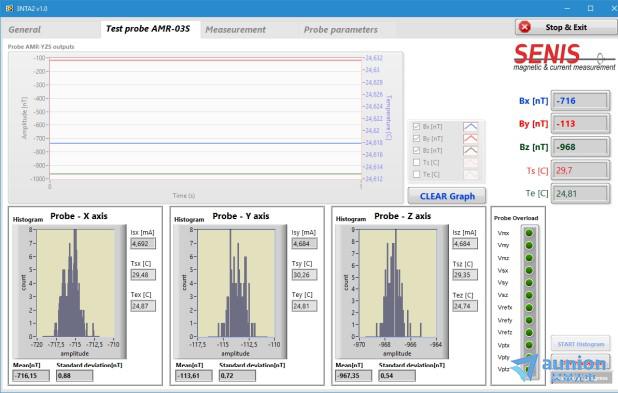Open the Probe parameters tab

click(341, 30)
